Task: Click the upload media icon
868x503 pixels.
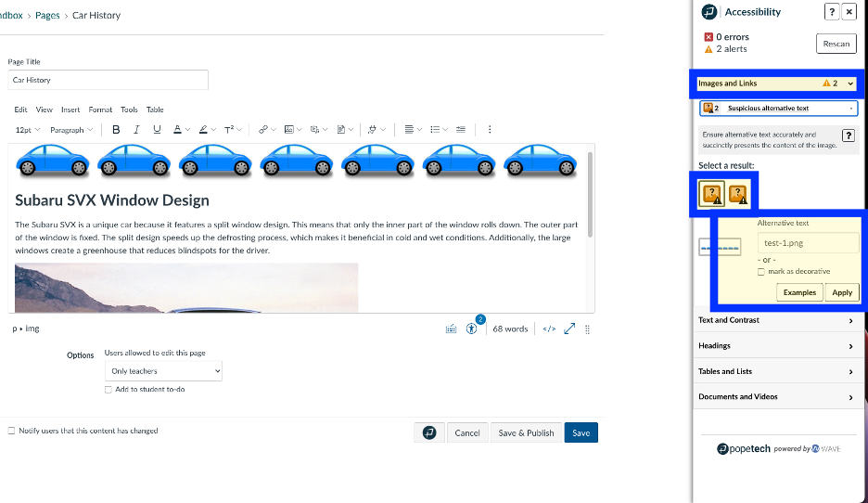Action: click(314, 130)
